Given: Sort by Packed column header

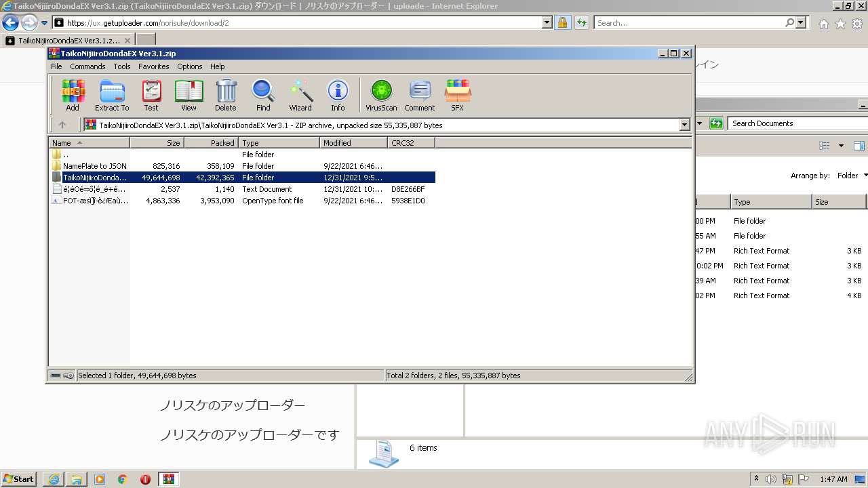Looking at the screenshot, I should (211, 143).
